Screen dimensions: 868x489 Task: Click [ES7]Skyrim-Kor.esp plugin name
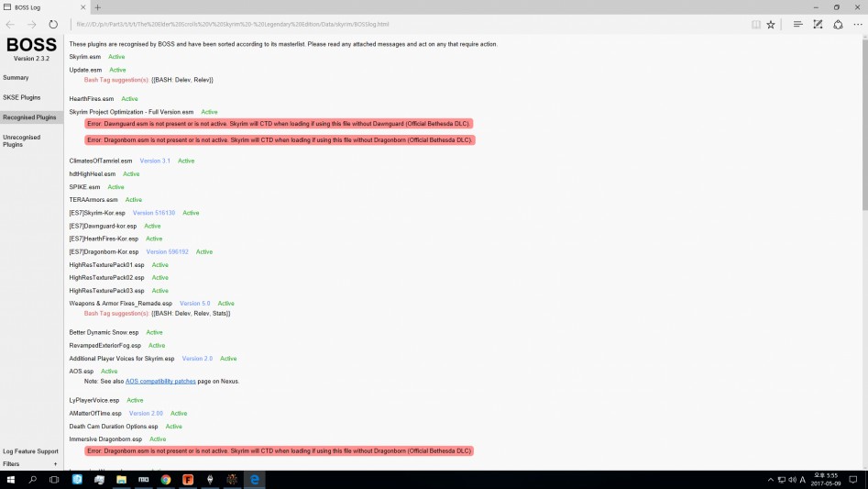click(97, 213)
